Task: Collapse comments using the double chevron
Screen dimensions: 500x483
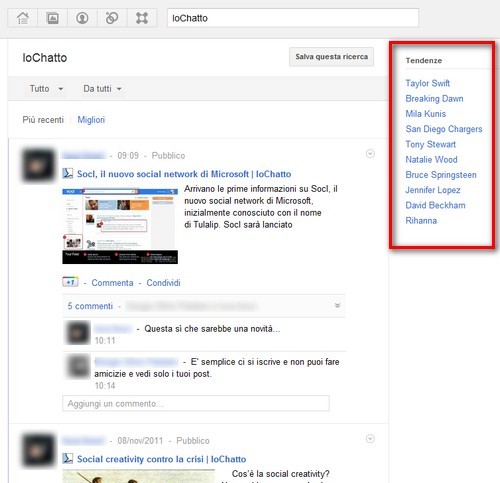Action: pyautogui.click(x=337, y=305)
